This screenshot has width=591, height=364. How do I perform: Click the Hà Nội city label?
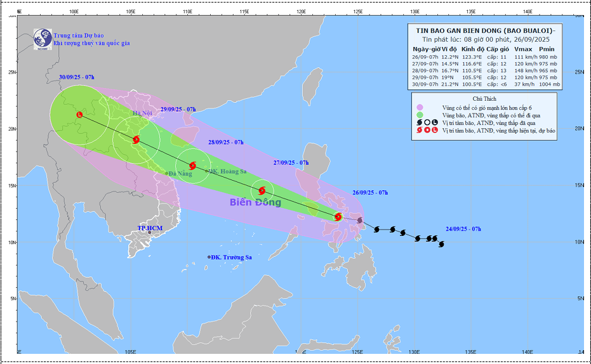point(143,114)
